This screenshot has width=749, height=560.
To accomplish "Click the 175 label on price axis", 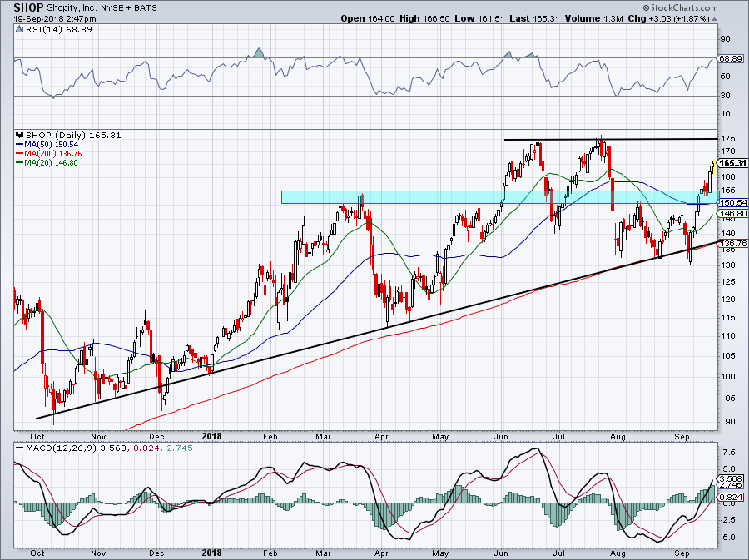I will (x=728, y=139).
